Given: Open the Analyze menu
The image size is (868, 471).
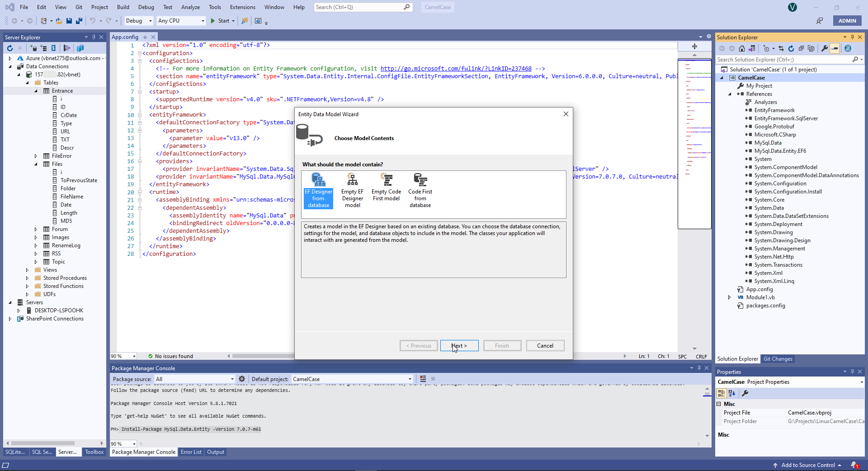Looking at the screenshot, I should coord(190,7).
